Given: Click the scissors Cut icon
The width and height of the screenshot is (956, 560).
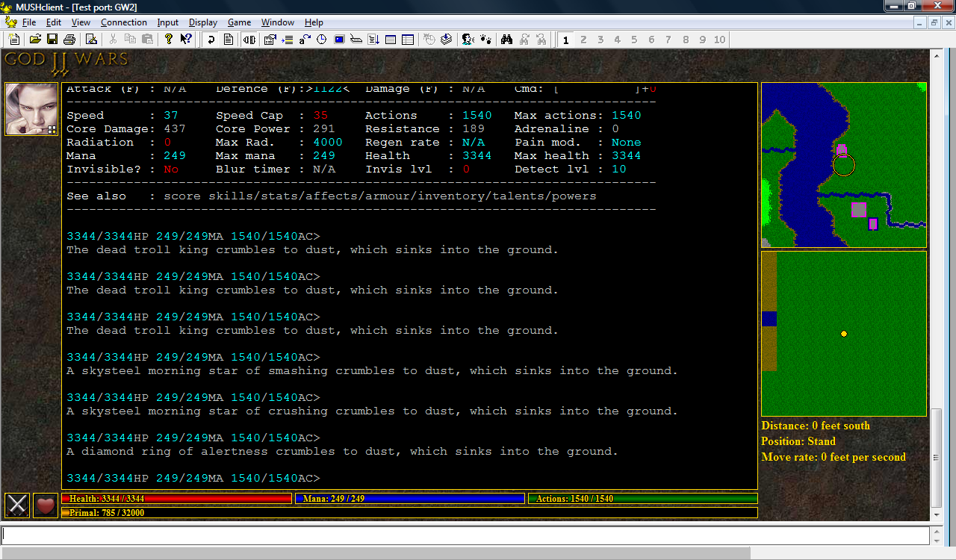Looking at the screenshot, I should point(113,40).
